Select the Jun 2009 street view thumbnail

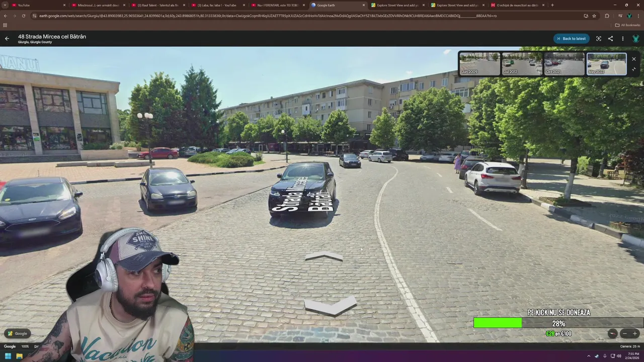(479, 64)
